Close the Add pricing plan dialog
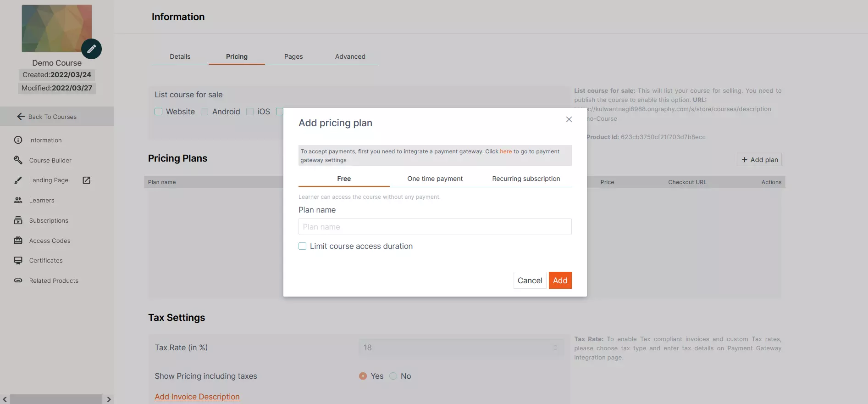Screen dimensions: 868x404 [x=569, y=119]
